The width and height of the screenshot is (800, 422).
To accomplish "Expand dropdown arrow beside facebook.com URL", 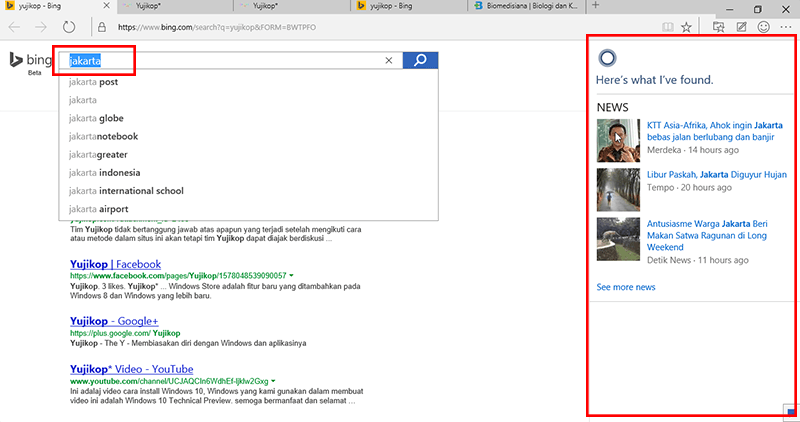I will click(x=291, y=276).
